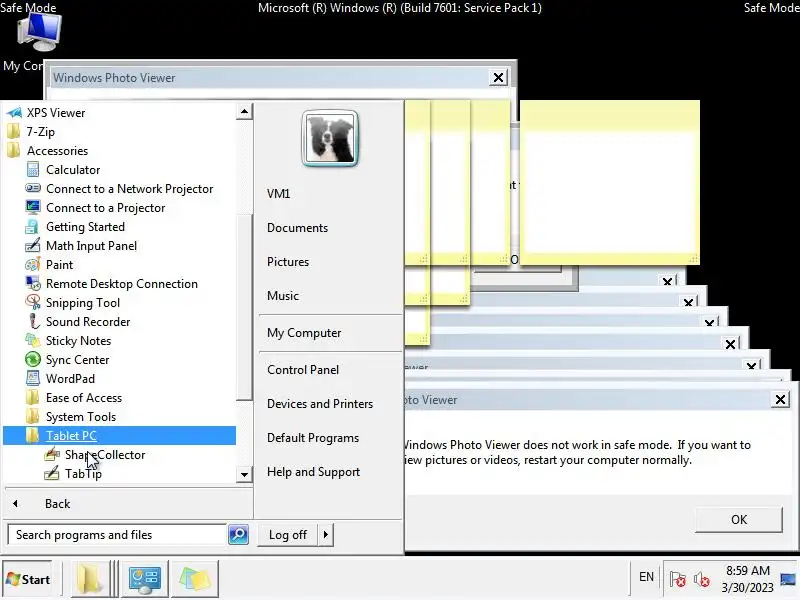Click the clock showing 8:59 AM

click(x=747, y=579)
